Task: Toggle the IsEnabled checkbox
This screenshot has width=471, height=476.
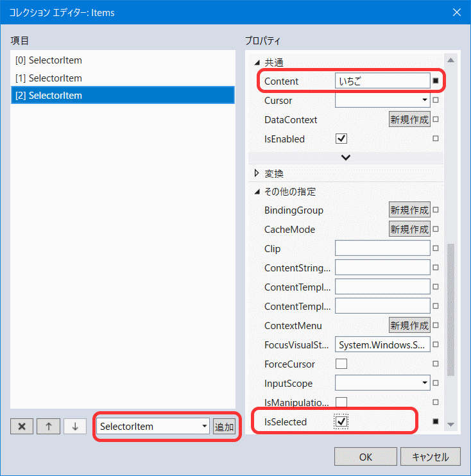Action: pos(341,139)
